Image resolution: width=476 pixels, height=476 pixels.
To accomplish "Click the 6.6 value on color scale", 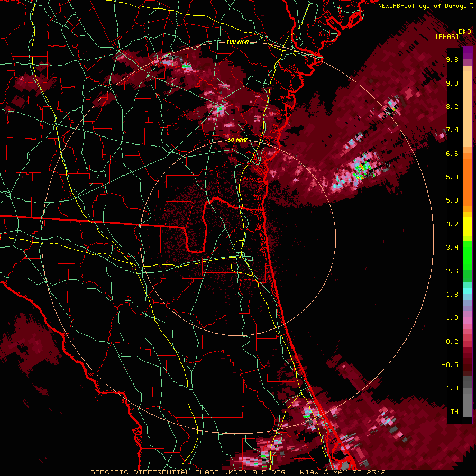I will click(452, 153).
